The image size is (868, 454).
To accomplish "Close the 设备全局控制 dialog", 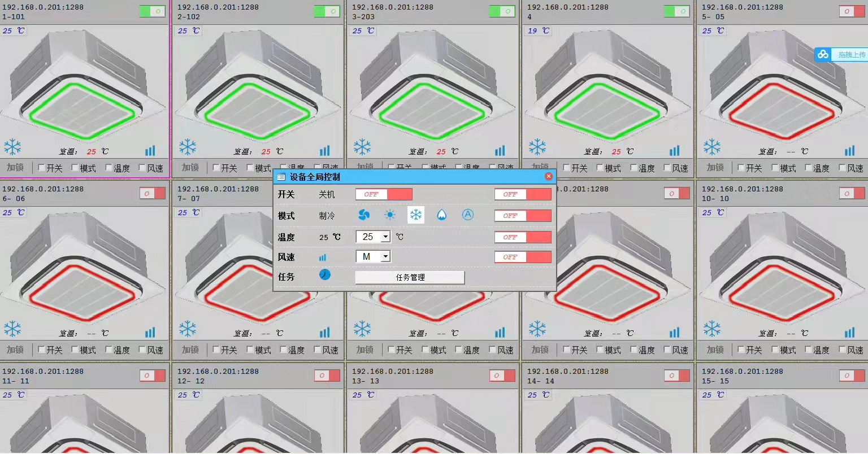I will pos(548,176).
